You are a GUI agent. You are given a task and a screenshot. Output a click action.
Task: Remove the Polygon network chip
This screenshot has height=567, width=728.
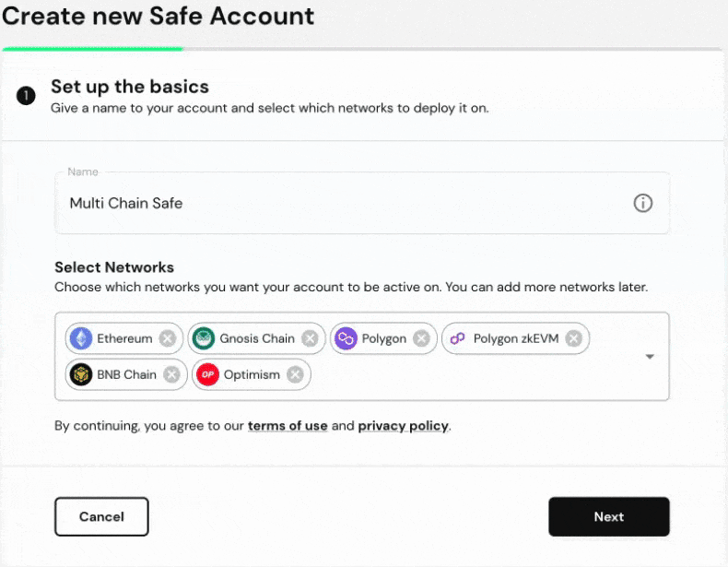[421, 338]
